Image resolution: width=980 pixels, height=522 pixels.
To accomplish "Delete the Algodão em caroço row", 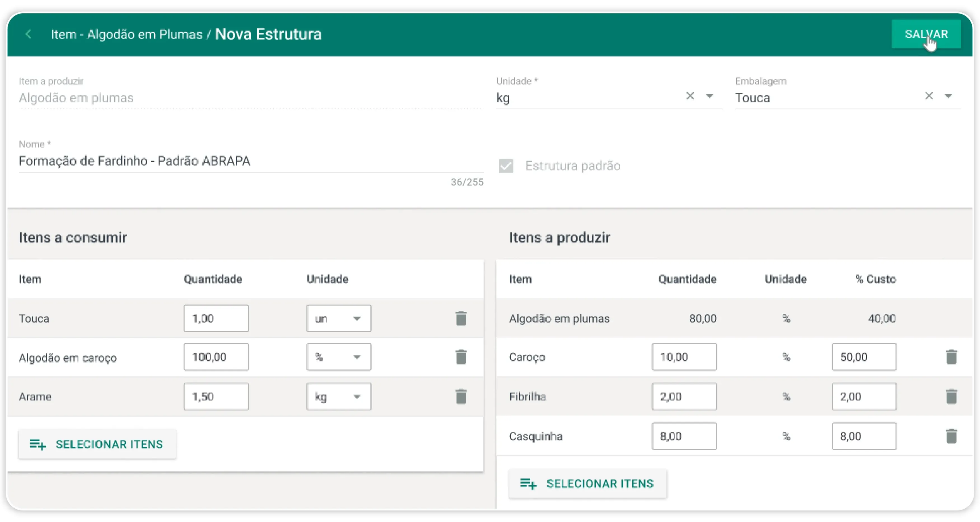I will pos(461,357).
